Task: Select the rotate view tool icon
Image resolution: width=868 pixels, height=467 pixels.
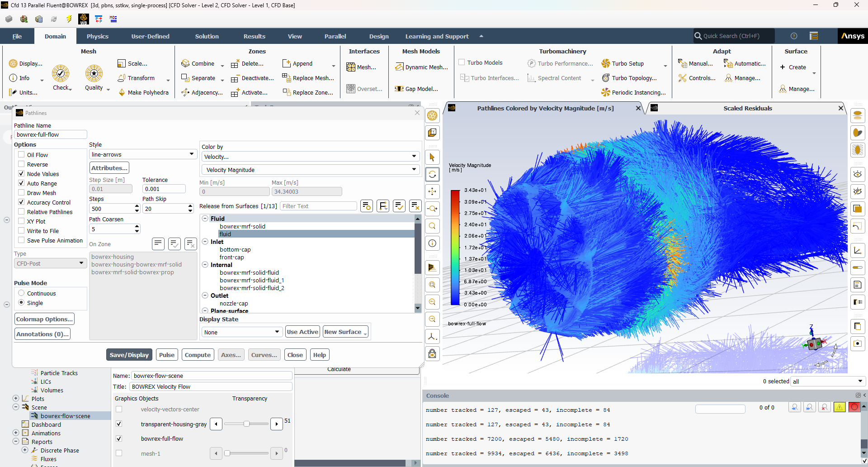Action: 432,174
